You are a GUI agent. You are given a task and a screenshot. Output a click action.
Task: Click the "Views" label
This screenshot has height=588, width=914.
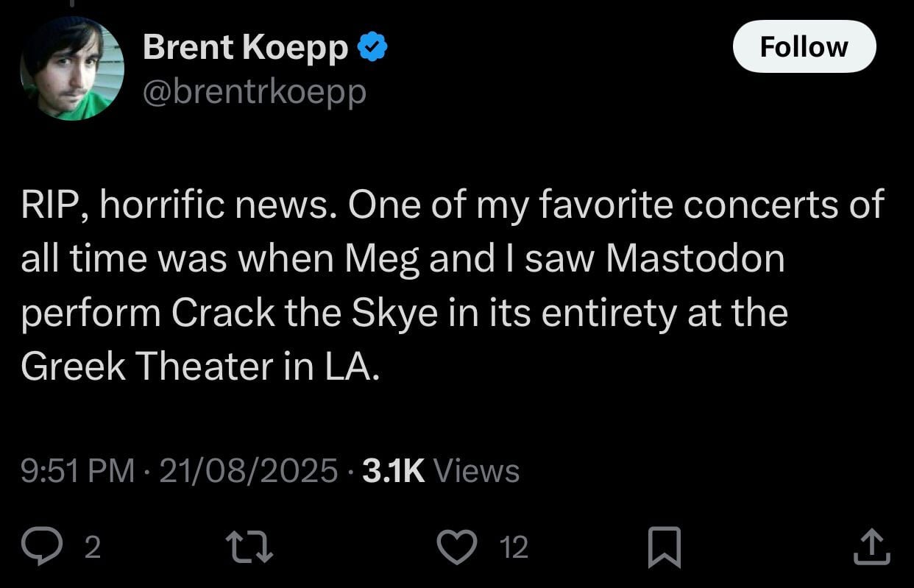tap(475, 470)
